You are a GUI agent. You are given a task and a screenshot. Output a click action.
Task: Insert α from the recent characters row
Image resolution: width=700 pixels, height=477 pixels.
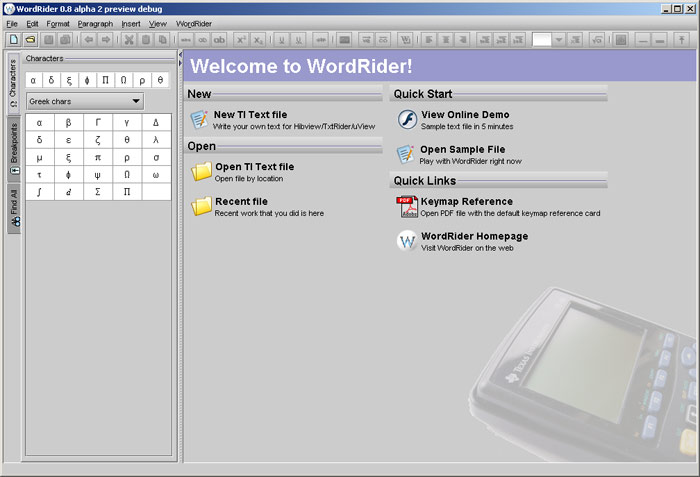[33, 80]
